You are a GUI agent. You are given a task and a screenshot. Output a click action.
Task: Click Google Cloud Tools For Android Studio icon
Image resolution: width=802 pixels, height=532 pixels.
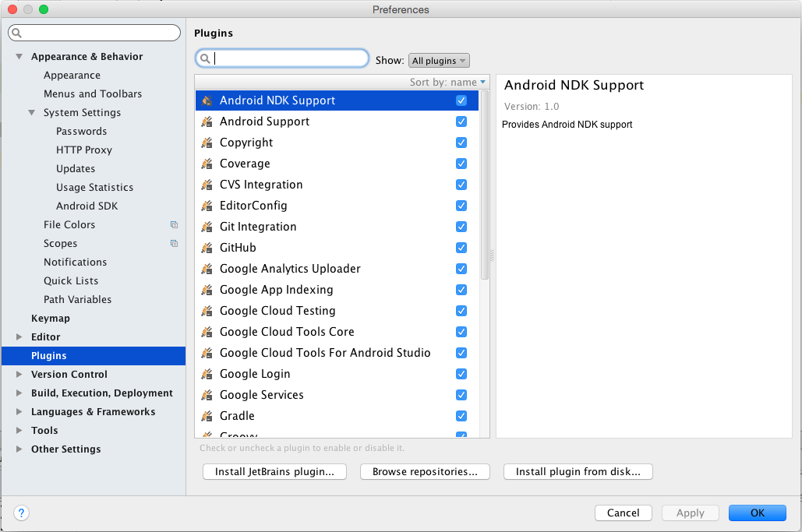point(207,353)
